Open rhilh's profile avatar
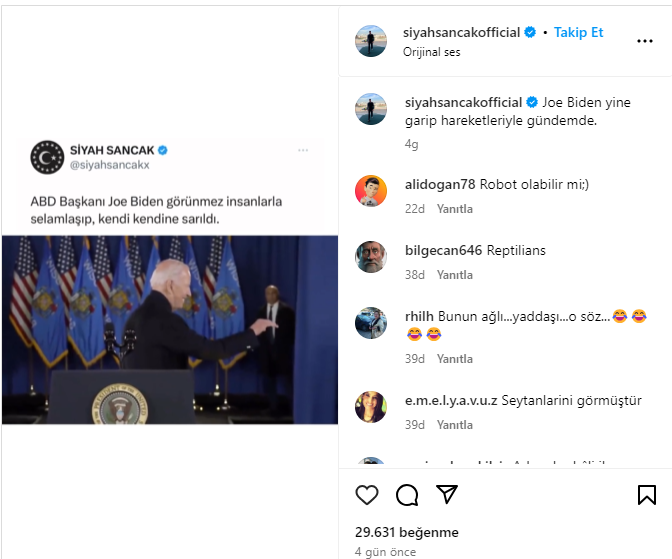Image resolution: width=672 pixels, height=559 pixels. [371, 322]
